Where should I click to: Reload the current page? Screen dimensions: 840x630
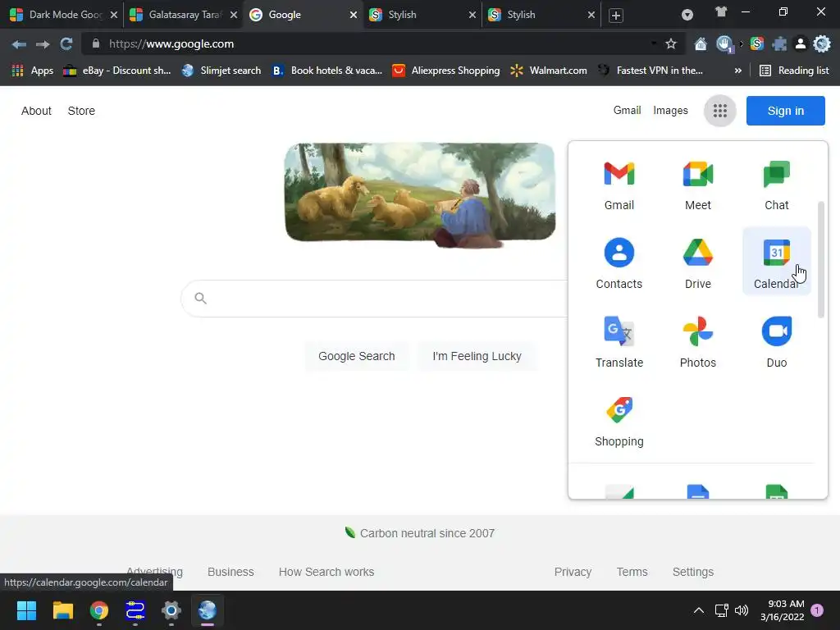point(66,44)
